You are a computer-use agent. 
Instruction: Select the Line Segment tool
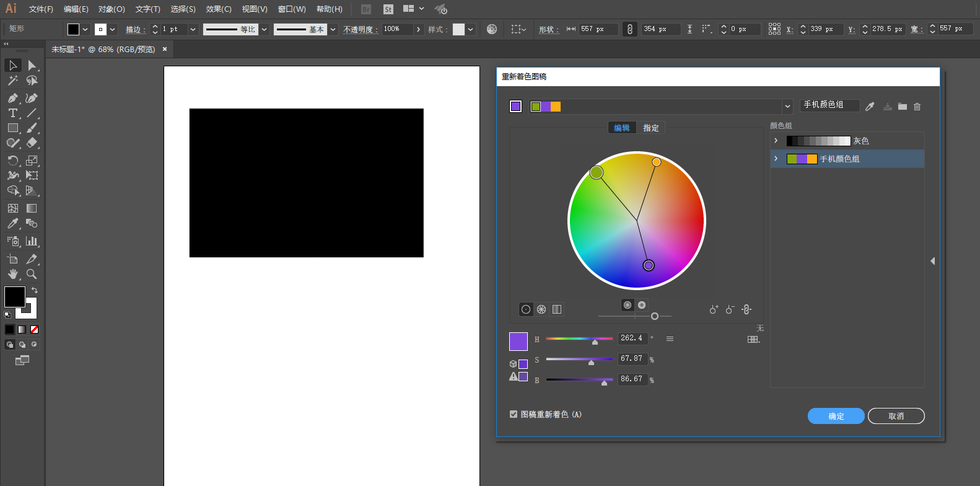click(x=32, y=113)
